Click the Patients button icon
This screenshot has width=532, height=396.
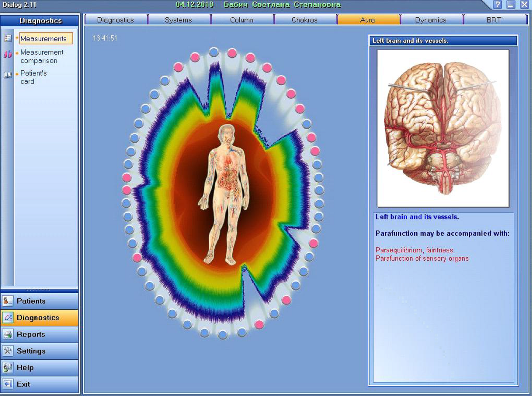point(8,301)
